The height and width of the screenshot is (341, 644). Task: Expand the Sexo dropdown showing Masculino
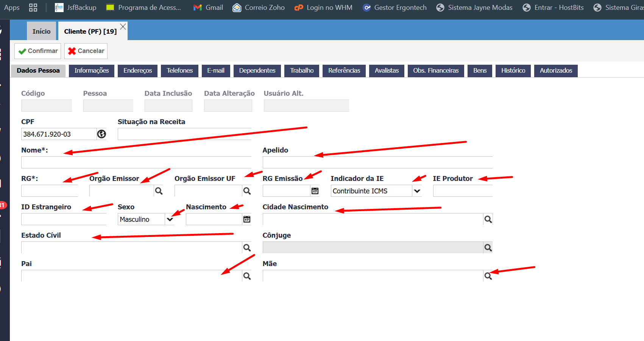coord(170,219)
